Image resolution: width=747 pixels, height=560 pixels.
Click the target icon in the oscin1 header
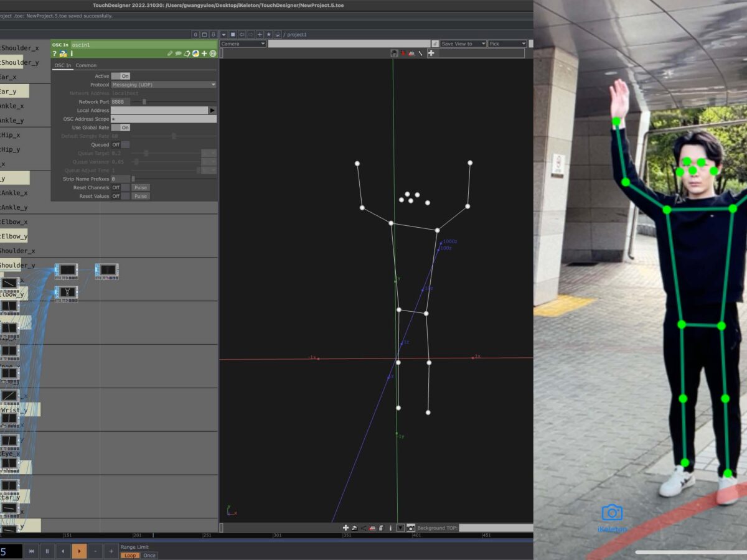click(x=213, y=54)
